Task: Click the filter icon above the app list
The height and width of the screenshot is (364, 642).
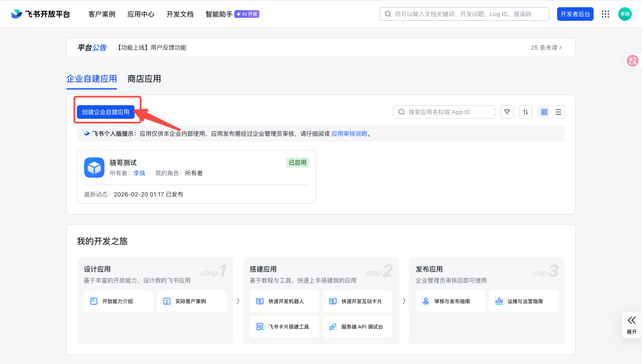Action: tap(506, 112)
